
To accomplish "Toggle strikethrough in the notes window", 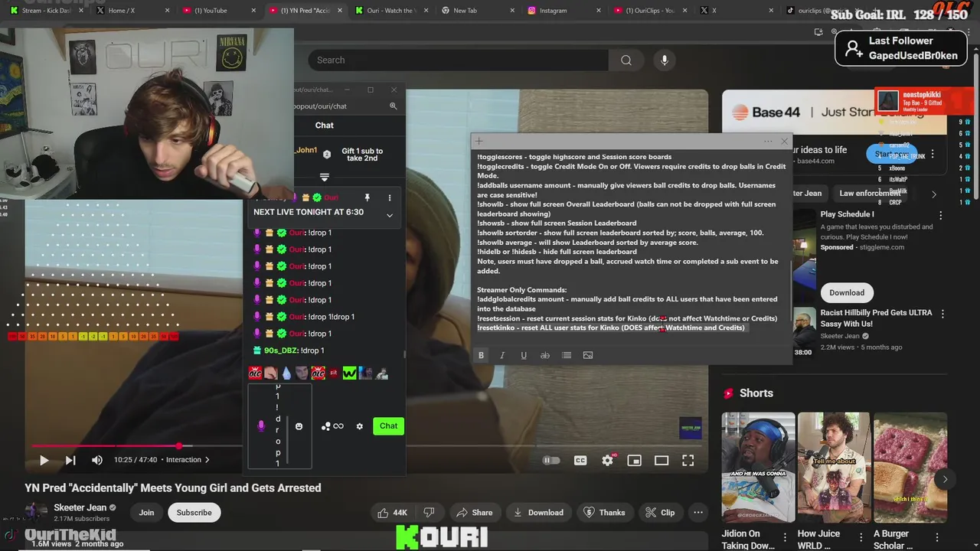I will pyautogui.click(x=545, y=355).
